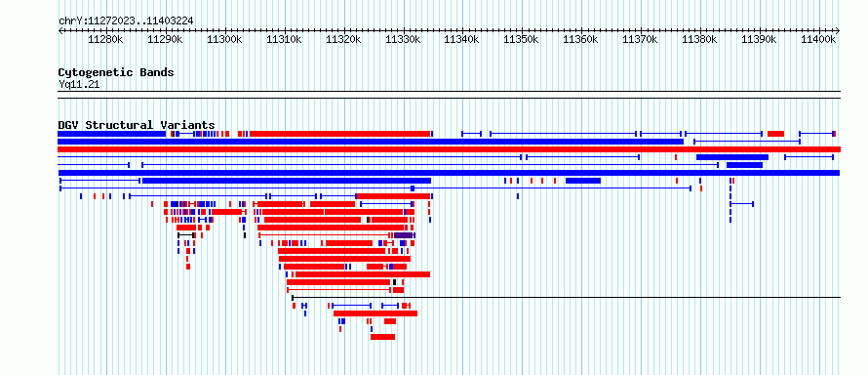Select the 11310k ruler tick label
The width and height of the screenshot is (868, 375).
pos(285,40)
